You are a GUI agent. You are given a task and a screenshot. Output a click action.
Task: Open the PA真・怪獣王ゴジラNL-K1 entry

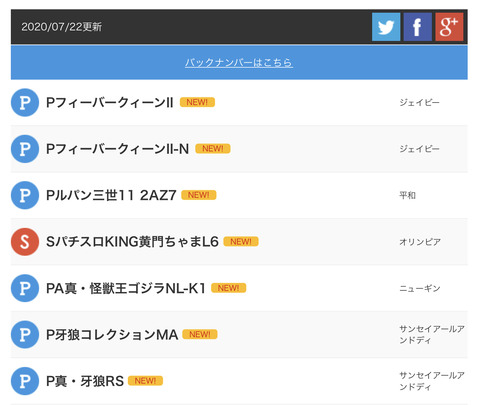[x=126, y=288]
